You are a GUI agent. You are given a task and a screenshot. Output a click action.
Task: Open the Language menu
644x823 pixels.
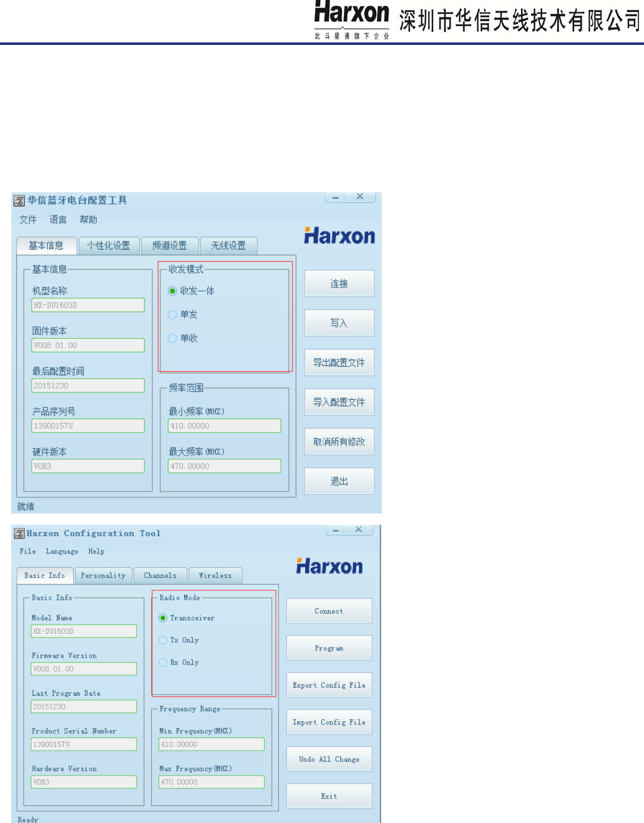62,552
